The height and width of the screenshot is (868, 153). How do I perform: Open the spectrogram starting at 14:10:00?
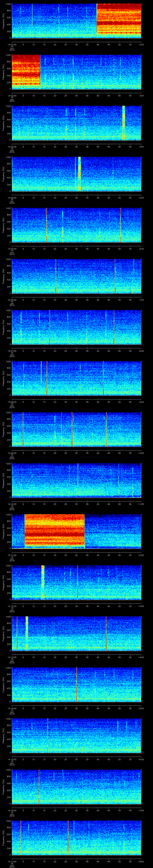(x=76, y=481)
